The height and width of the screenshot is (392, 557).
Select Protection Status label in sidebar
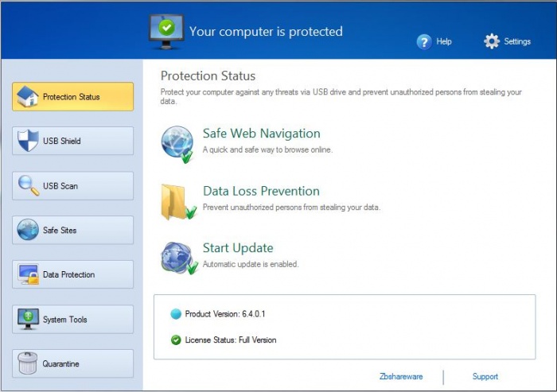click(73, 96)
